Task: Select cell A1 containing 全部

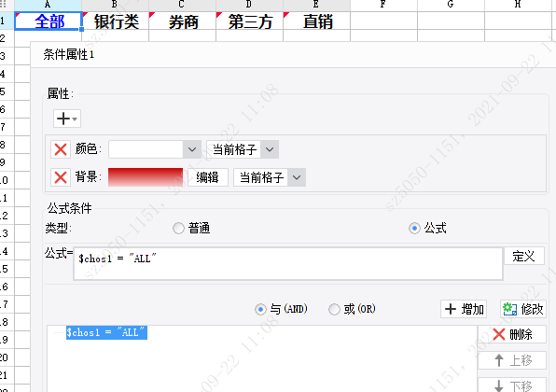Action: [49, 21]
